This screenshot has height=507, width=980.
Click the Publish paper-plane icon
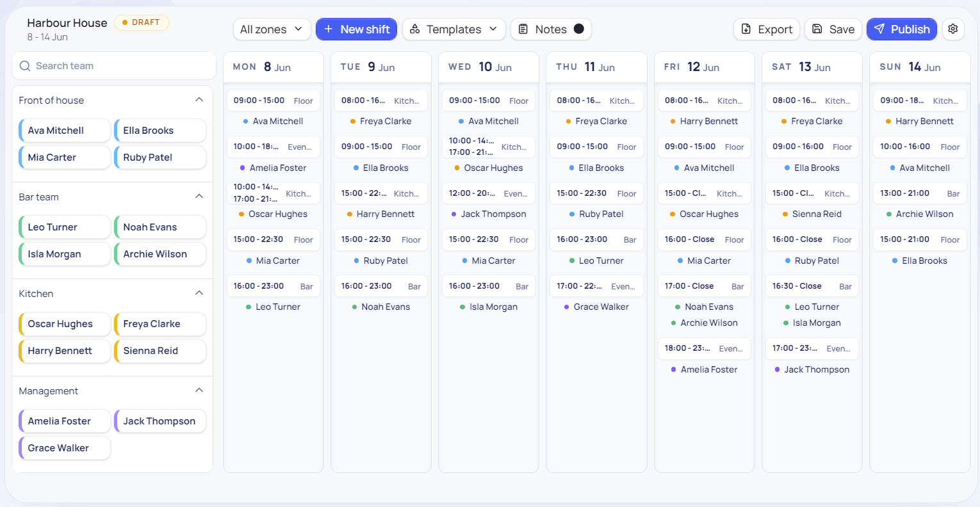pyautogui.click(x=879, y=29)
